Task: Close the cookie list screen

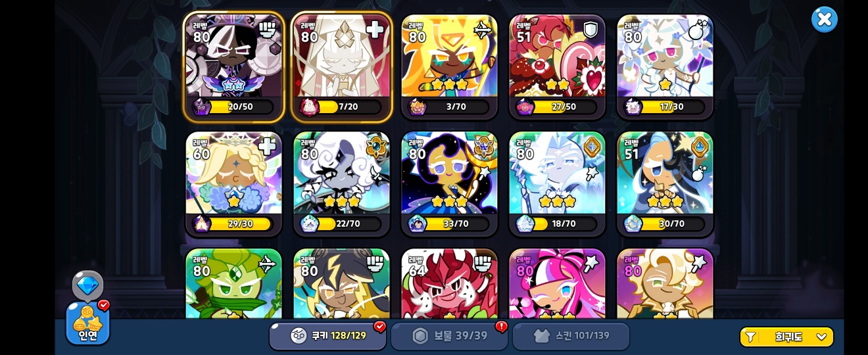Action: point(824,20)
